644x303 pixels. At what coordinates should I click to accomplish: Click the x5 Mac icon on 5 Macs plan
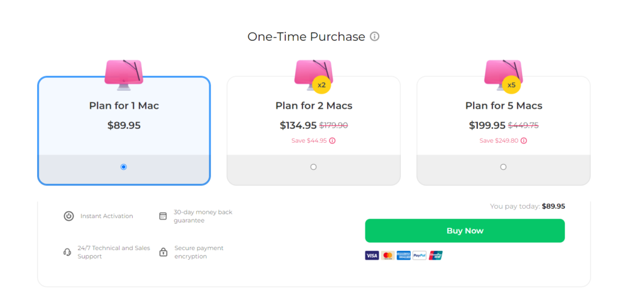(x=503, y=74)
